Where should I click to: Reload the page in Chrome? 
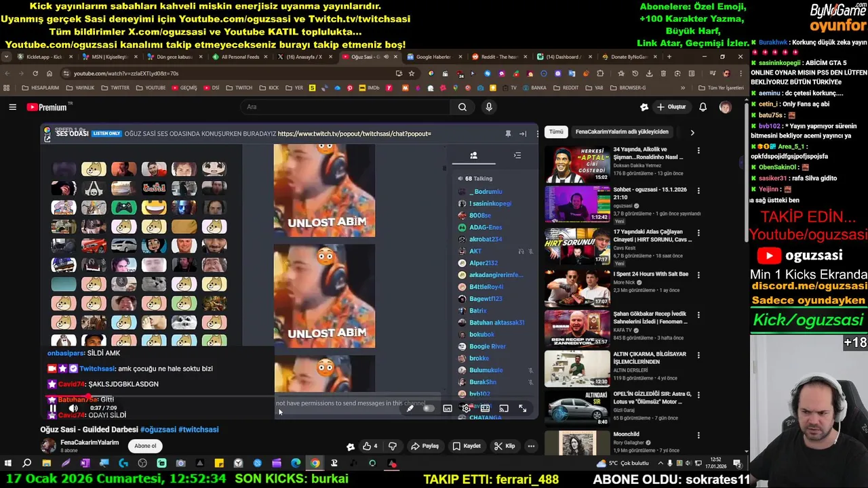click(x=35, y=73)
